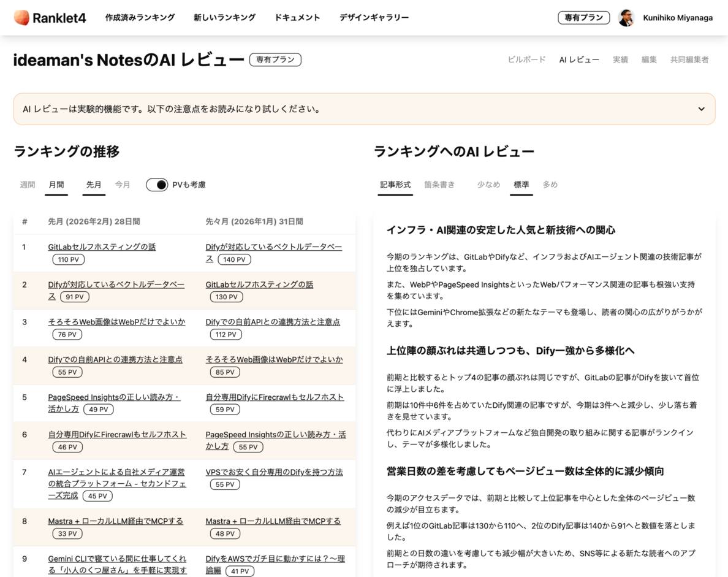Select the 編集 tab
The width and height of the screenshot is (728, 577).
point(649,59)
